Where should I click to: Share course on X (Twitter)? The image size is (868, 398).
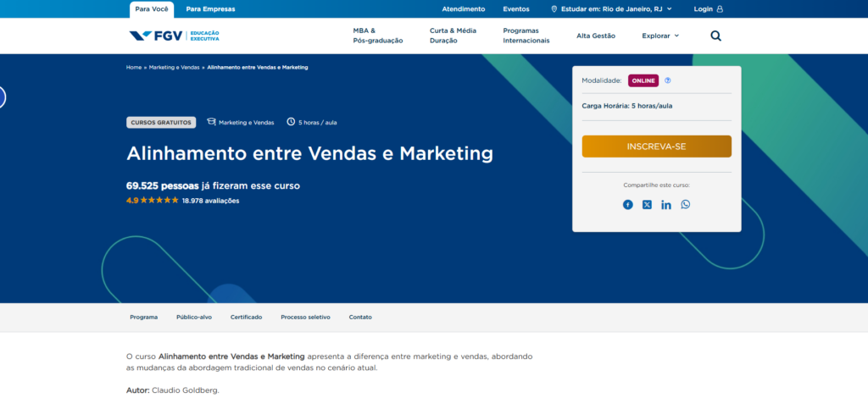(x=647, y=205)
